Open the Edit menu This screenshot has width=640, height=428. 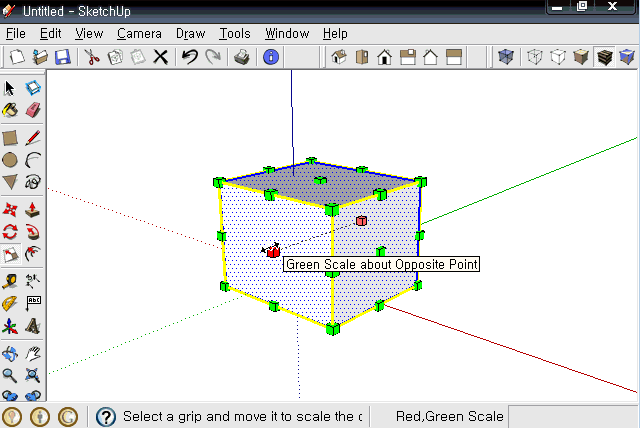coord(50,33)
